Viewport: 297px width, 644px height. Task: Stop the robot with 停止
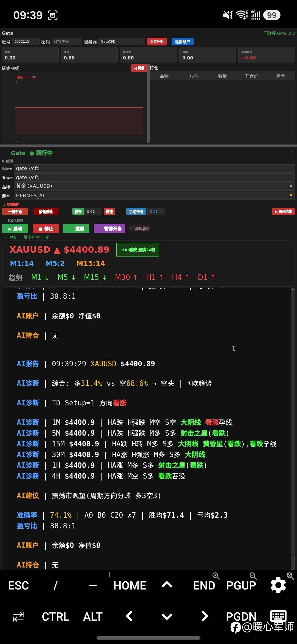[46, 228]
